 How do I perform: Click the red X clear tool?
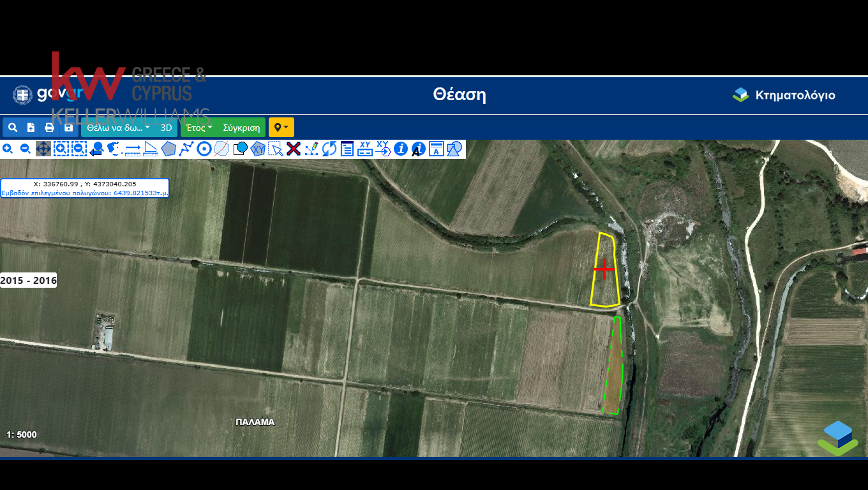(294, 149)
